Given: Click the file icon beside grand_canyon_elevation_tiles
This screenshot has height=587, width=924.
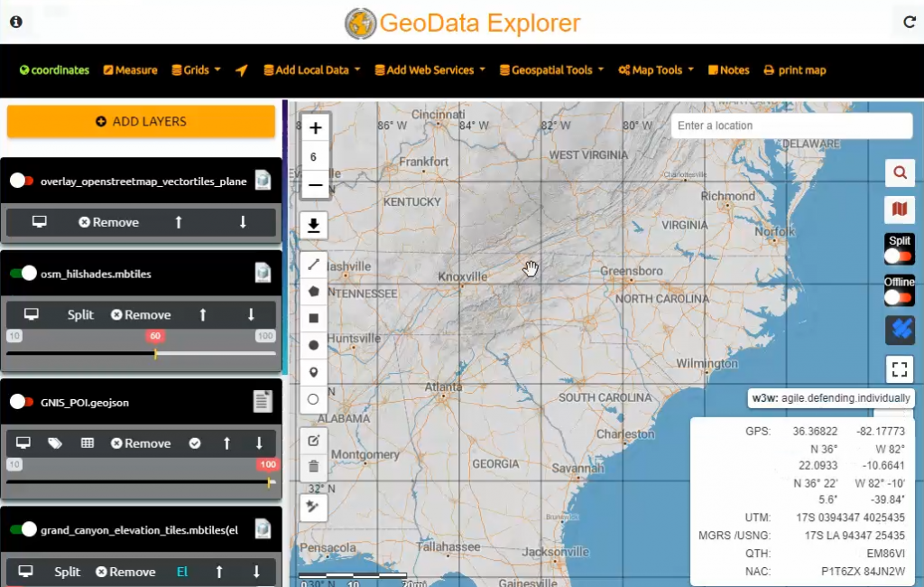Looking at the screenshot, I should 263,528.
